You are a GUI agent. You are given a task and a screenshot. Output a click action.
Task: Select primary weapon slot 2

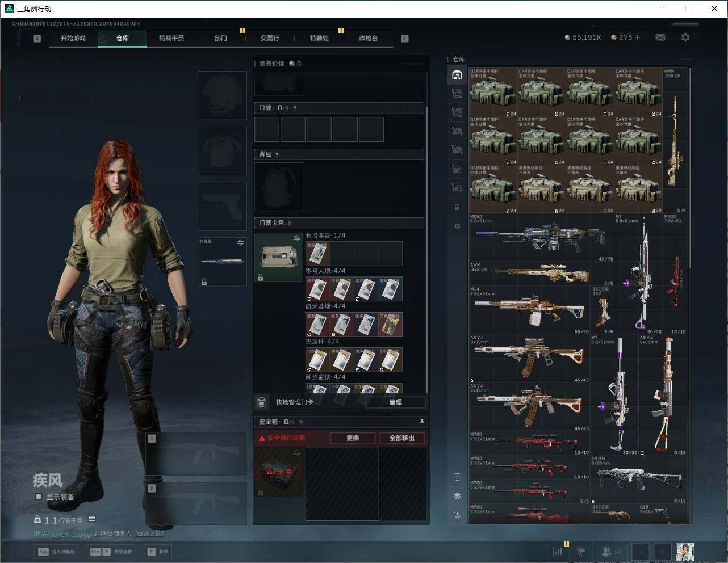click(x=196, y=503)
